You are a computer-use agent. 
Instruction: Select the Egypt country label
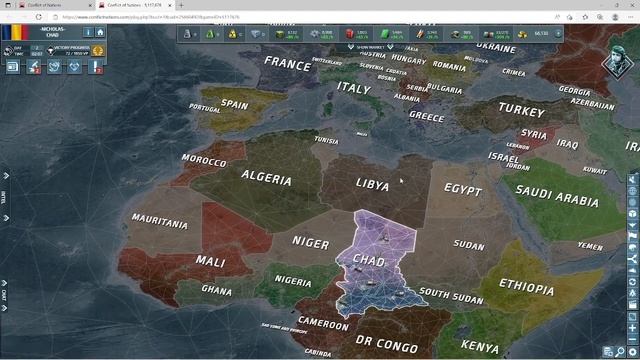pyautogui.click(x=463, y=189)
